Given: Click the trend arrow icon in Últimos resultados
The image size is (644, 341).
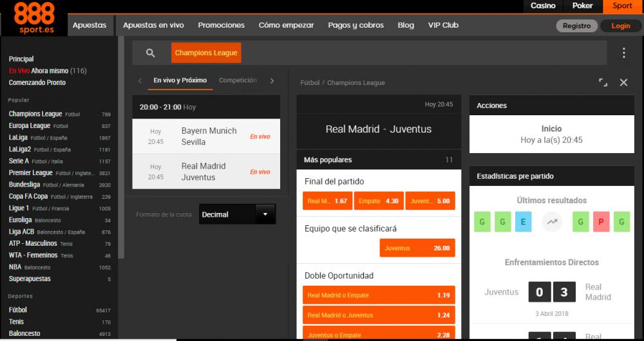Looking at the screenshot, I should (x=552, y=222).
